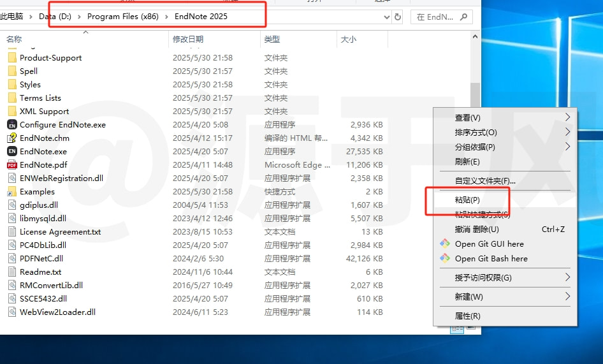This screenshot has width=603, height=364.
Task: Sort files by the 名称 column header
Action: tap(85, 40)
